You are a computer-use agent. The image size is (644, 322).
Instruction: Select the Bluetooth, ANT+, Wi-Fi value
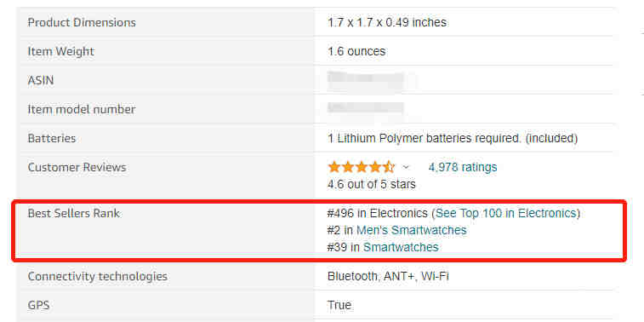click(388, 276)
